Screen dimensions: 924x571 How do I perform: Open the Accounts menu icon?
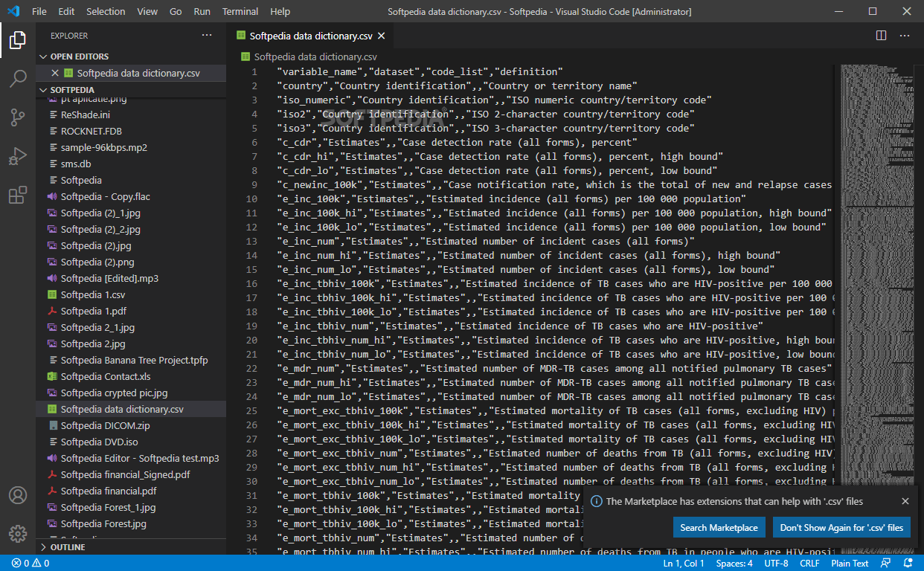pyautogui.click(x=18, y=495)
